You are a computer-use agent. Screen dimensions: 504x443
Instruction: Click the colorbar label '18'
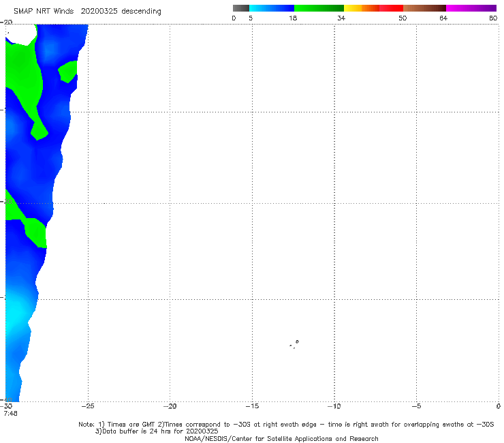(x=293, y=18)
